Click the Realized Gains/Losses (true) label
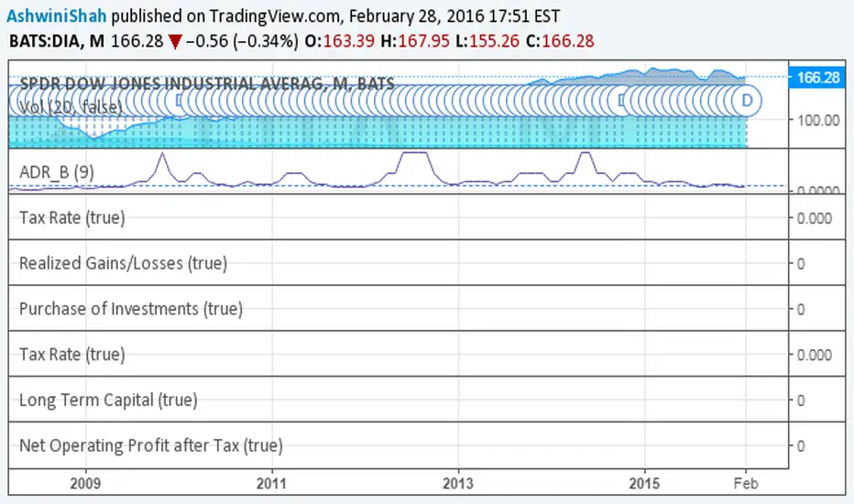The height and width of the screenshot is (504, 854). pos(123,263)
